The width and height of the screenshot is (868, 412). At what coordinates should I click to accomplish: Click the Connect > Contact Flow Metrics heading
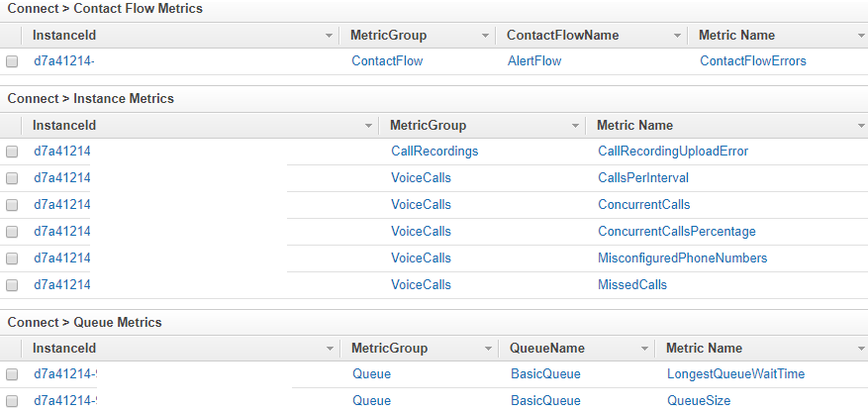(x=105, y=9)
